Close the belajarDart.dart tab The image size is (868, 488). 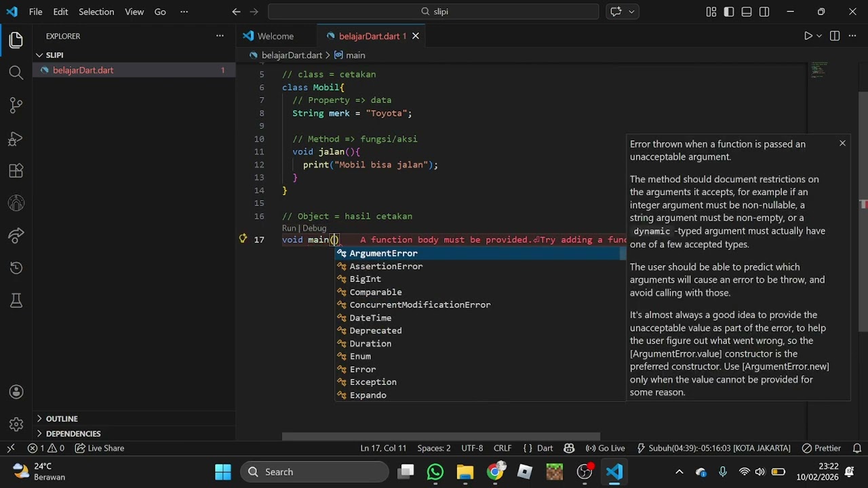[x=416, y=36]
